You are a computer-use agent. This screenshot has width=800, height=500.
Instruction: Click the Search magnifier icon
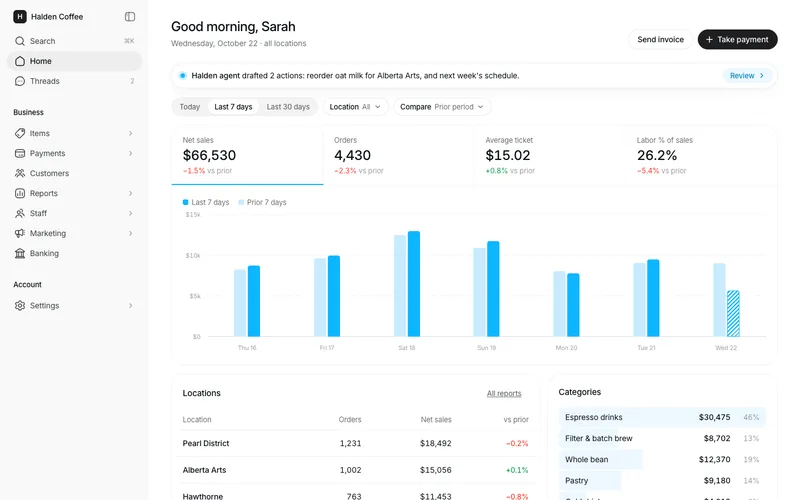(20, 41)
